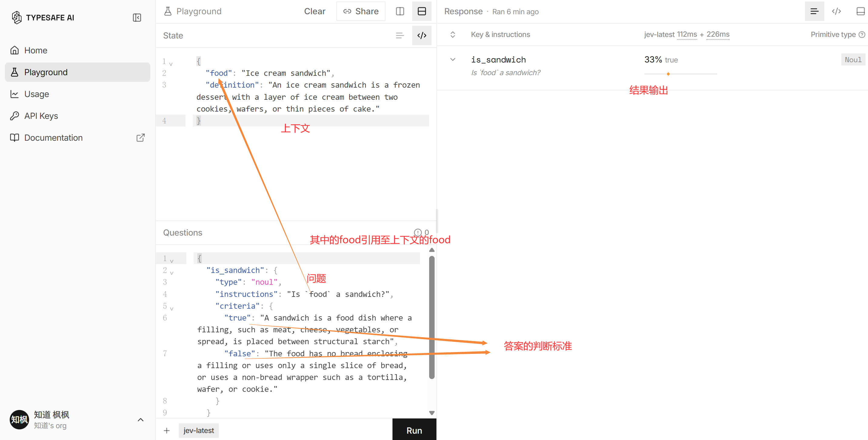Select the jev-latest model tab
Image resolution: width=868 pixels, height=440 pixels.
tap(199, 431)
